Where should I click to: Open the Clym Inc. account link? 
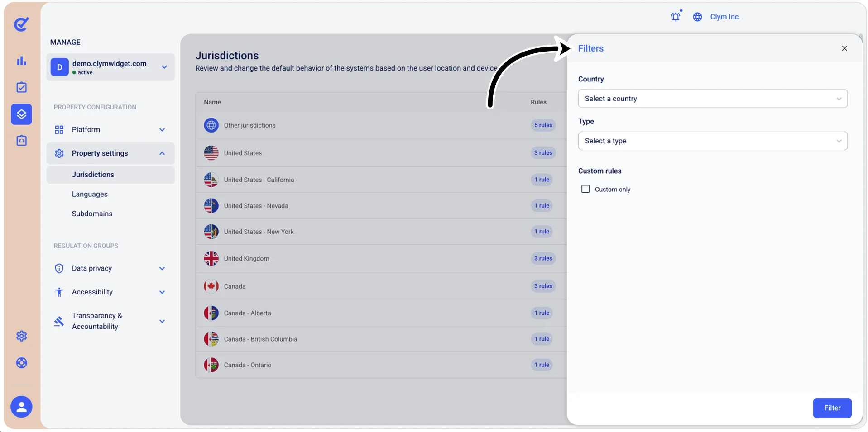[x=725, y=17]
